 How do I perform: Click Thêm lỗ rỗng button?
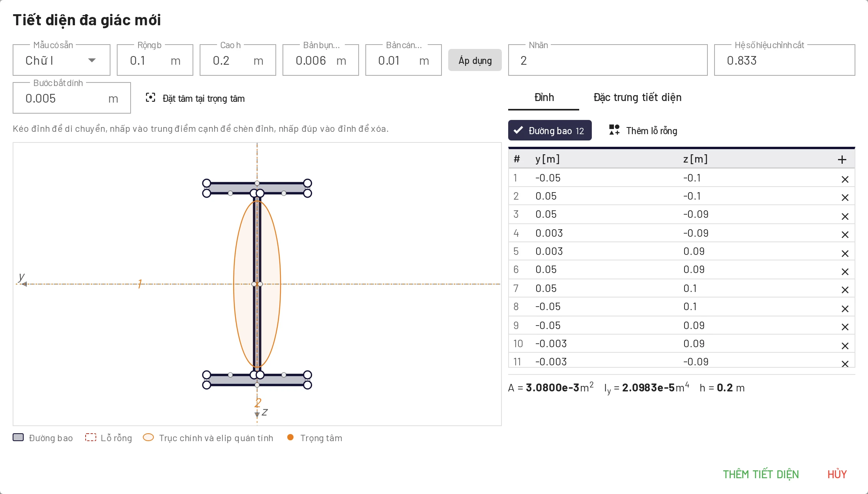pyautogui.click(x=643, y=131)
